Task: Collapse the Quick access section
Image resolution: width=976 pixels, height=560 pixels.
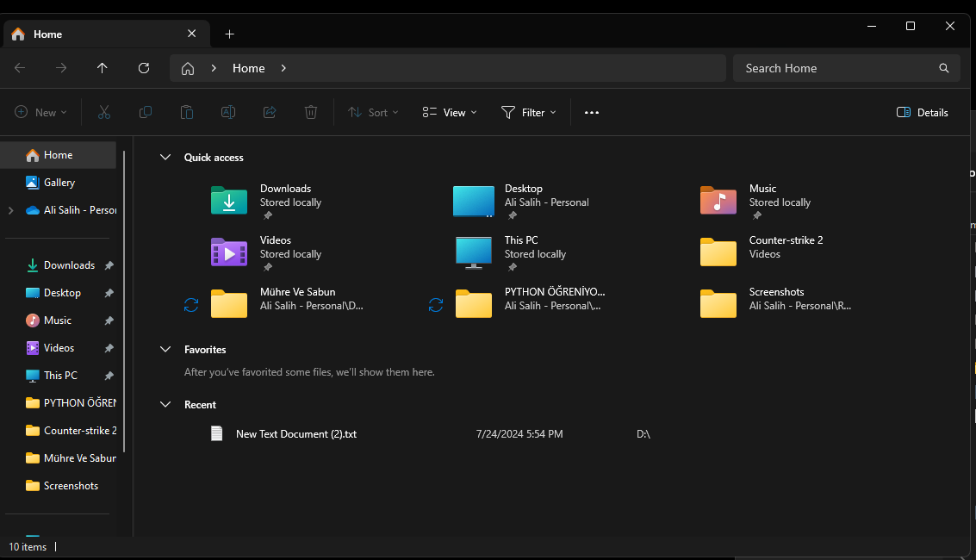Action: pyautogui.click(x=165, y=157)
